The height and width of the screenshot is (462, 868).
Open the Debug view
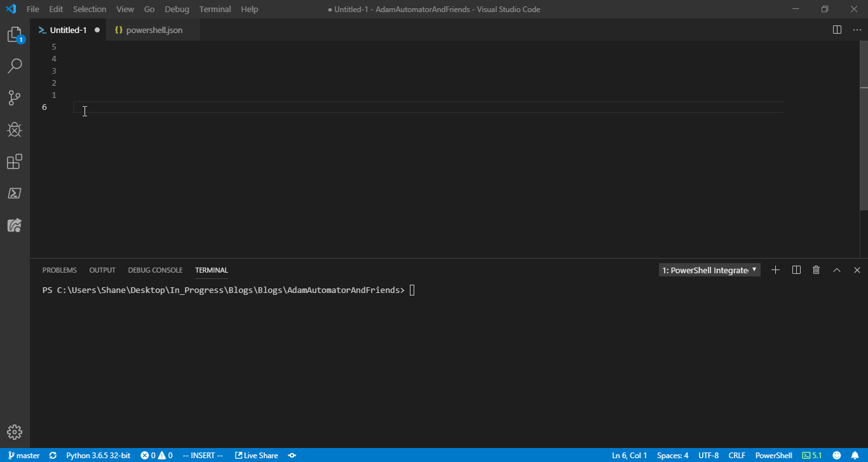[15, 130]
